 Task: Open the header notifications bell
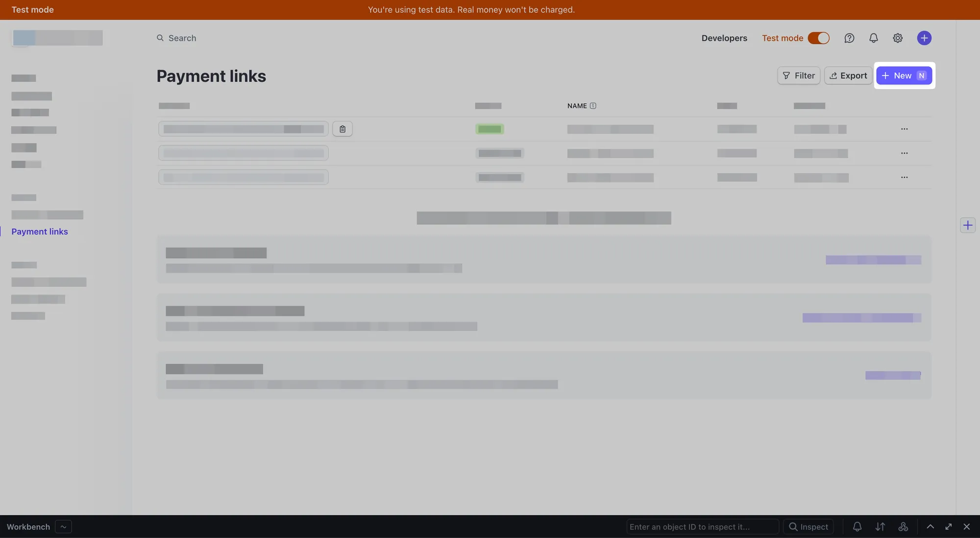coord(873,38)
